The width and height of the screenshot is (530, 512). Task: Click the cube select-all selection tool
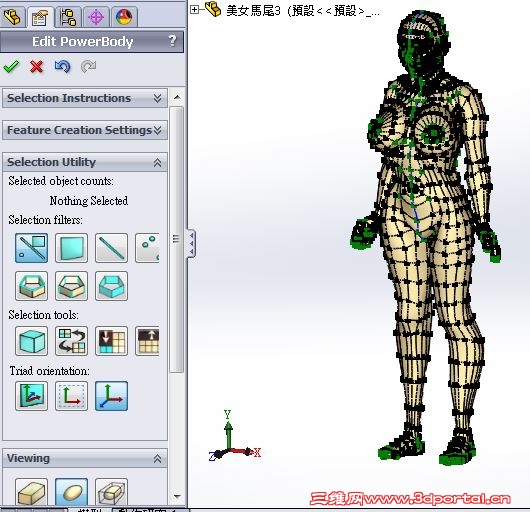point(31,341)
